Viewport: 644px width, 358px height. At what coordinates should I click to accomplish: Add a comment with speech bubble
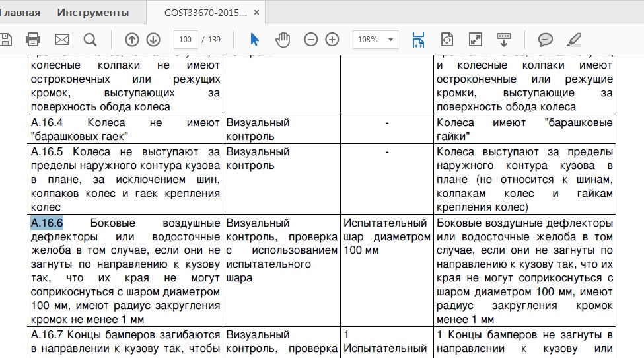546,40
